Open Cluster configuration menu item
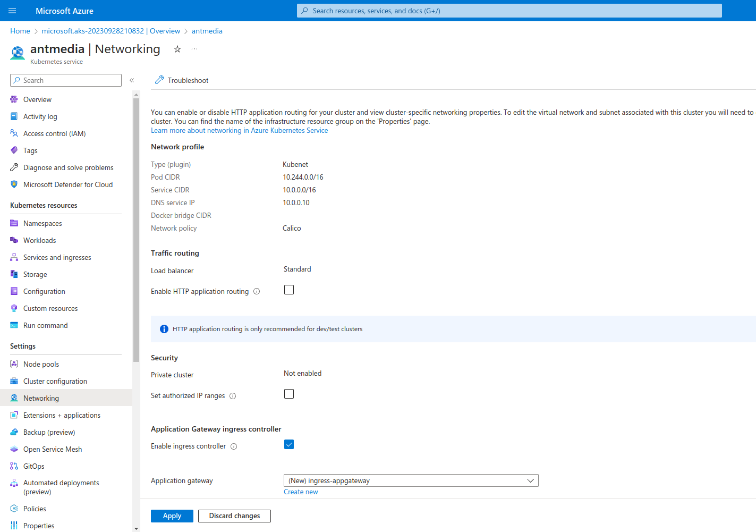 click(66, 381)
